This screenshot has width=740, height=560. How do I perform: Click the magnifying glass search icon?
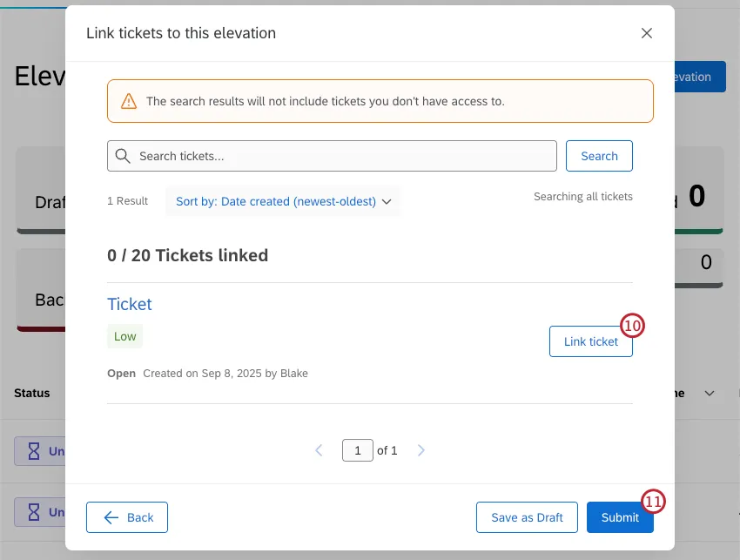124,156
